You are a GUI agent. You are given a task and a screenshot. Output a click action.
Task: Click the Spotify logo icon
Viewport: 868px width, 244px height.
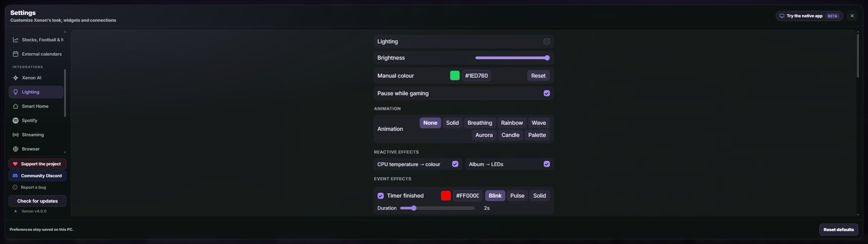point(16,120)
